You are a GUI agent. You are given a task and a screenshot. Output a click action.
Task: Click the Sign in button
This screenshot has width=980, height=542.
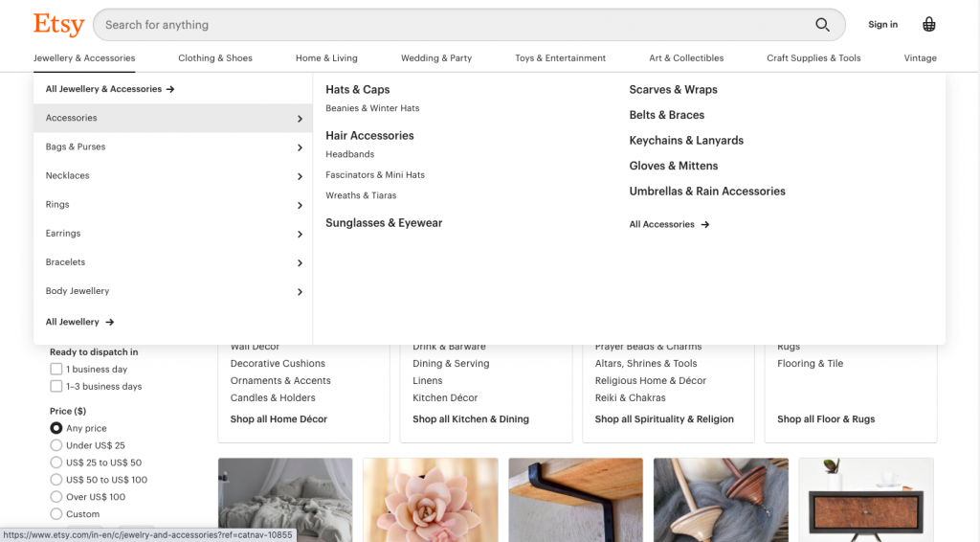point(882,25)
